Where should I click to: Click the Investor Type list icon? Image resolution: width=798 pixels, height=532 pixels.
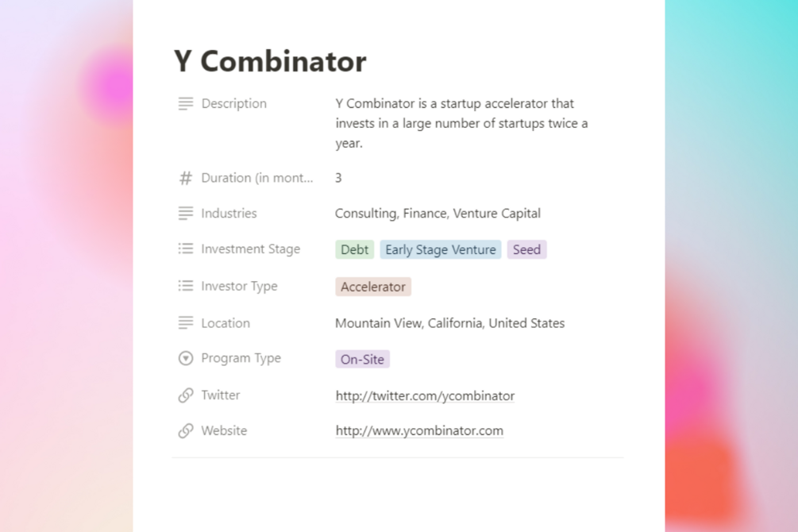point(186,286)
